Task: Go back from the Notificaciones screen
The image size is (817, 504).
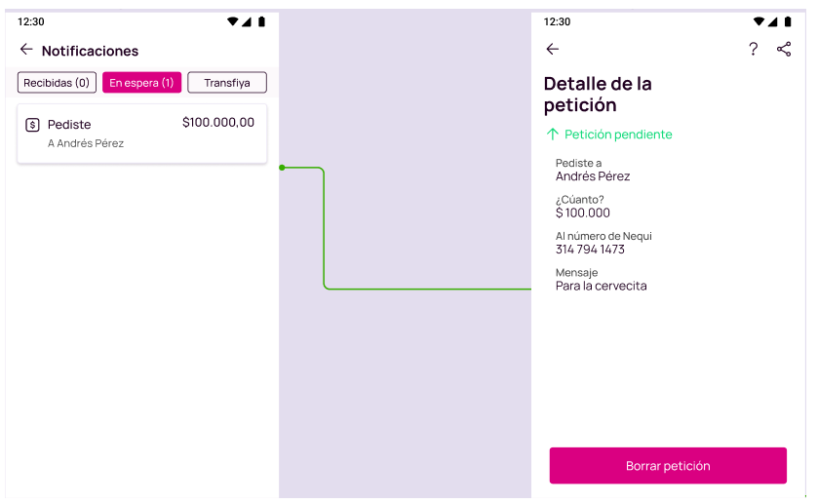Action: pos(26,50)
